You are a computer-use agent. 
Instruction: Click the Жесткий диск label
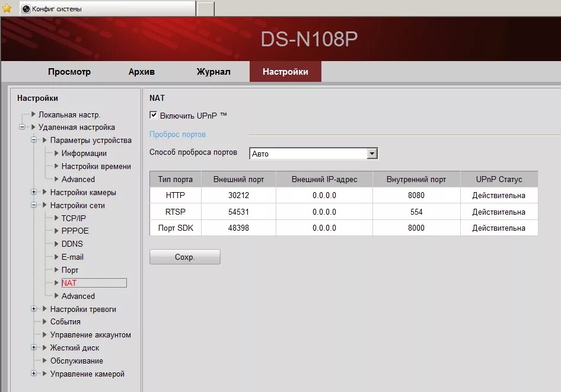coord(75,348)
